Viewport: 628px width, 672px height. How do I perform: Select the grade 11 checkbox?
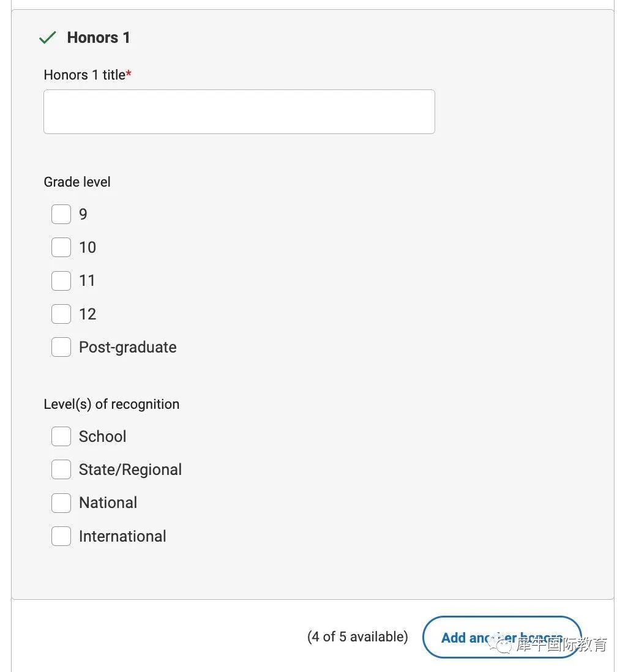pyautogui.click(x=61, y=281)
